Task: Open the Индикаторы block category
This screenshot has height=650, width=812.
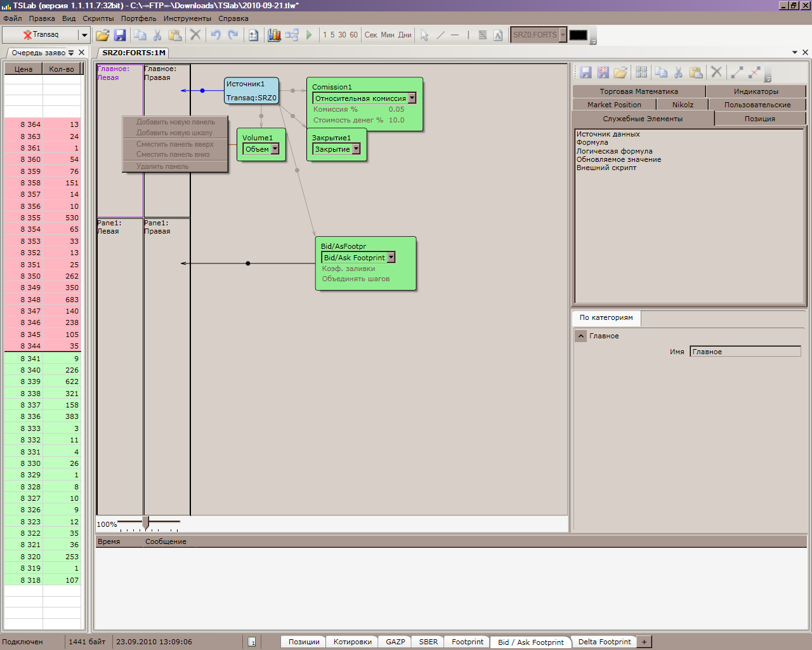Action: coord(756,91)
